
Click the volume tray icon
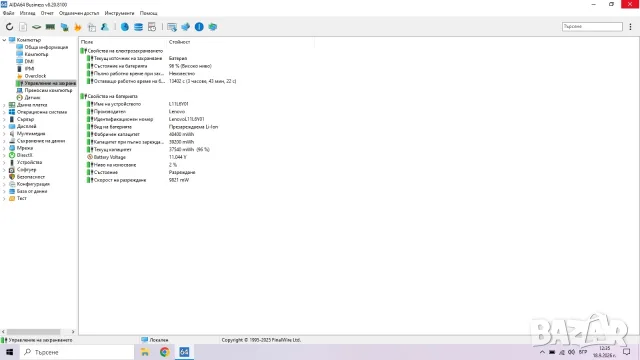coord(571,352)
